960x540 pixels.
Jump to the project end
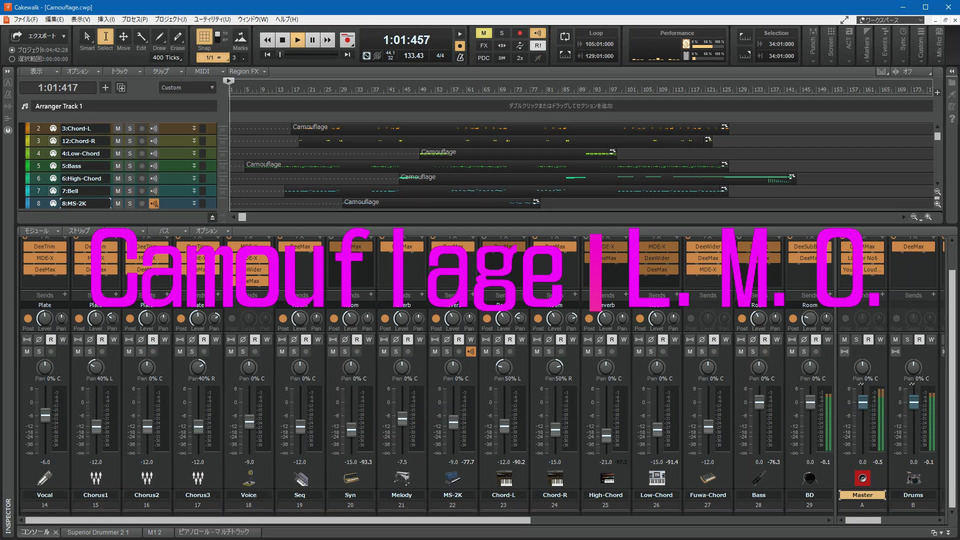pyautogui.click(x=347, y=55)
